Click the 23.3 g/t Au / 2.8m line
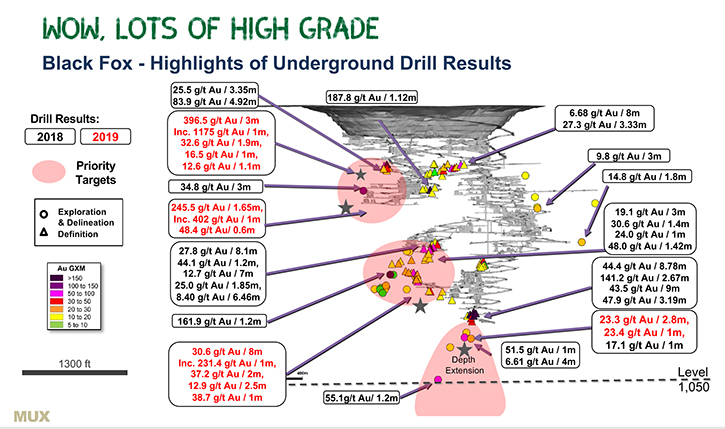The width and height of the screenshot is (725, 429). click(644, 320)
